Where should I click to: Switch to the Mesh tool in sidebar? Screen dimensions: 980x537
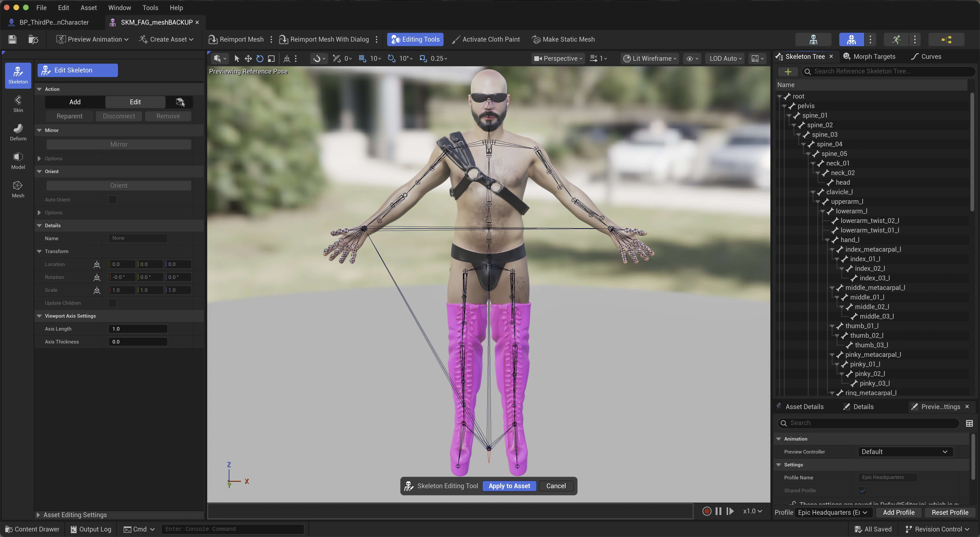(x=18, y=189)
